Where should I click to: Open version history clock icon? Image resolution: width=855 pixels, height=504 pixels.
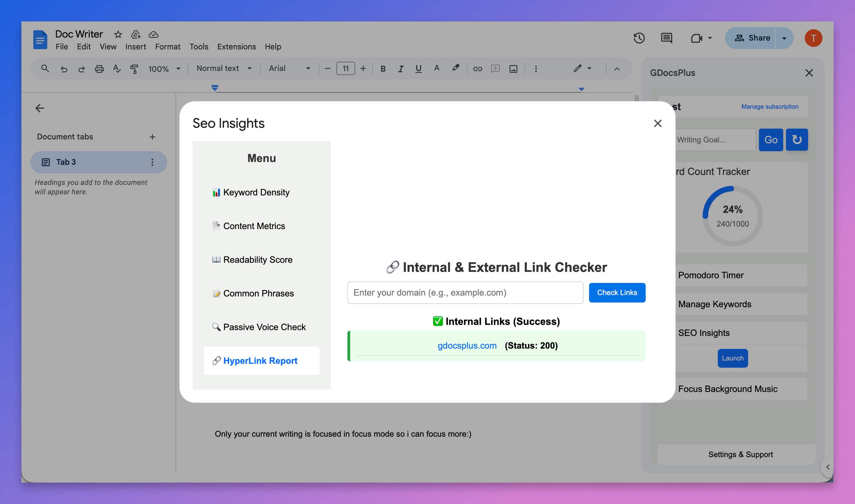coord(639,38)
